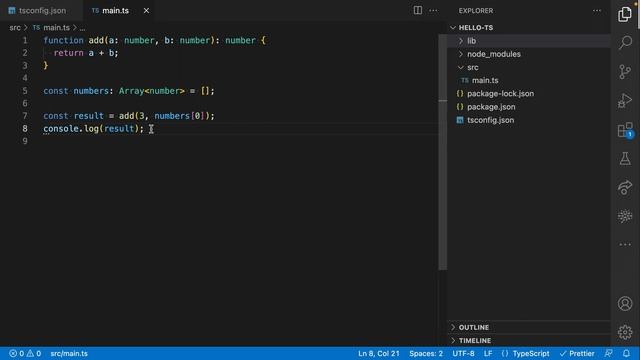
Task: Collapse the src folder
Action: (473, 67)
